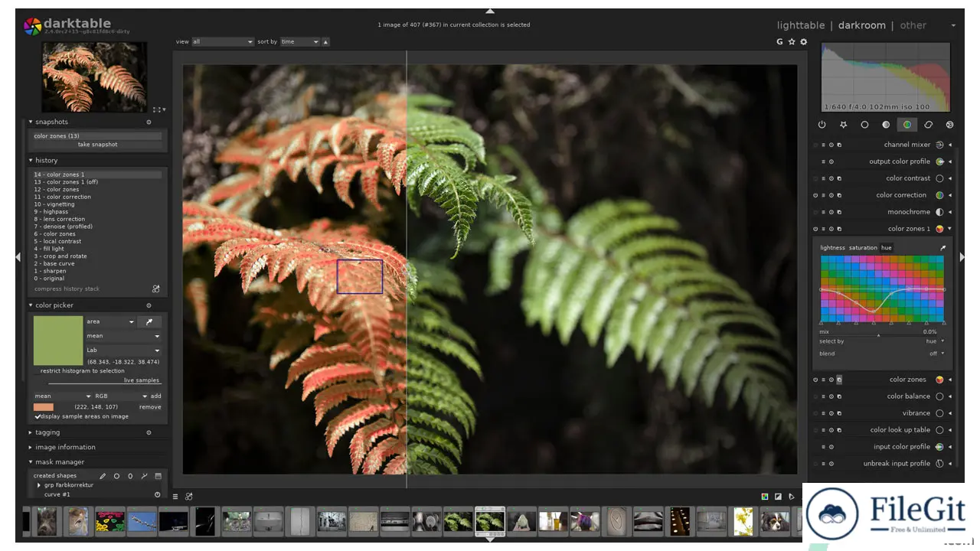The image size is (980, 551).
Task: Switch color correction module on/off
Action: (816, 195)
